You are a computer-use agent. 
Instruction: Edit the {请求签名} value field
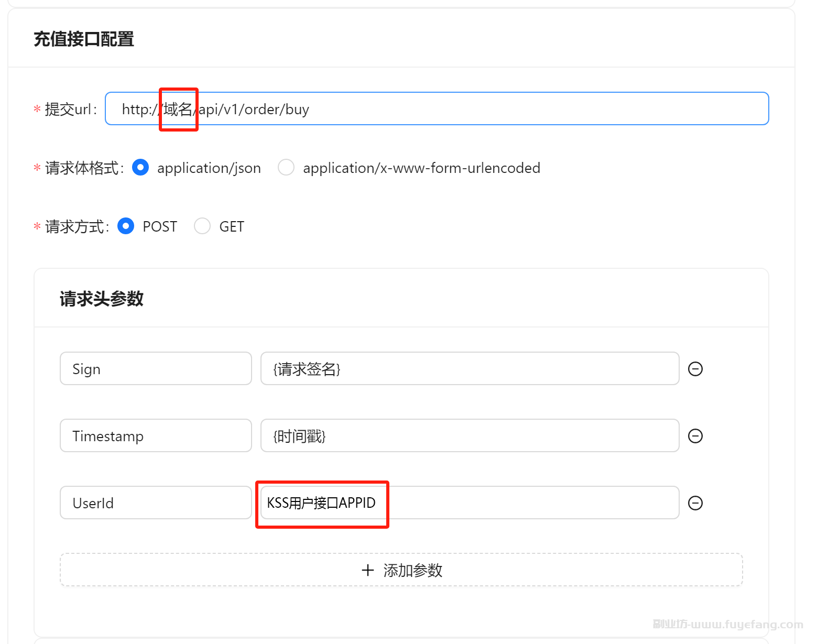click(470, 368)
